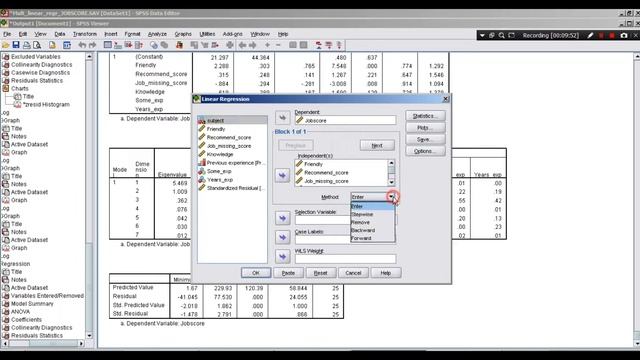
Task: Select Excluded Variables in outline pane
Action: (36, 57)
